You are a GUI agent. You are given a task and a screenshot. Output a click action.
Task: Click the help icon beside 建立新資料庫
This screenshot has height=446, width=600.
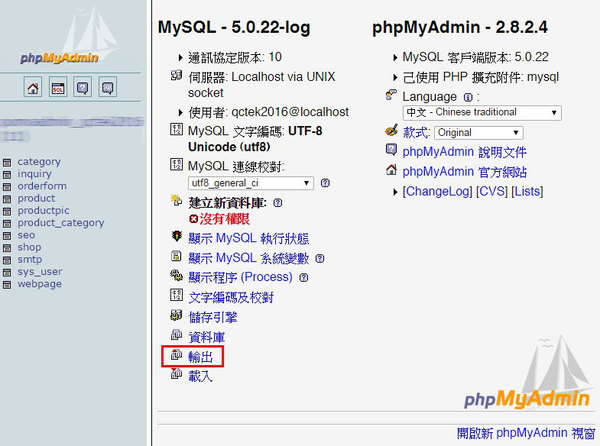[278, 203]
